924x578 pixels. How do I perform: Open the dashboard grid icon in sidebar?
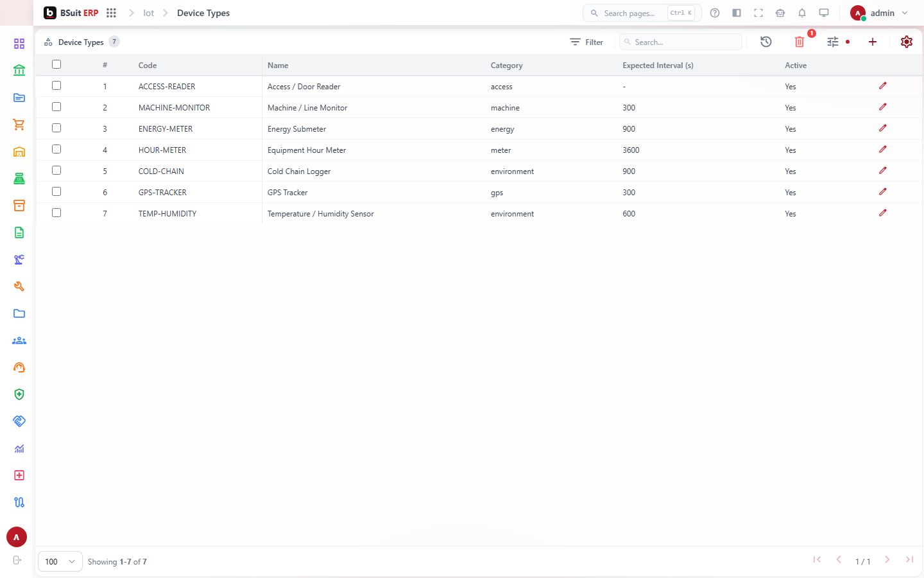point(19,44)
